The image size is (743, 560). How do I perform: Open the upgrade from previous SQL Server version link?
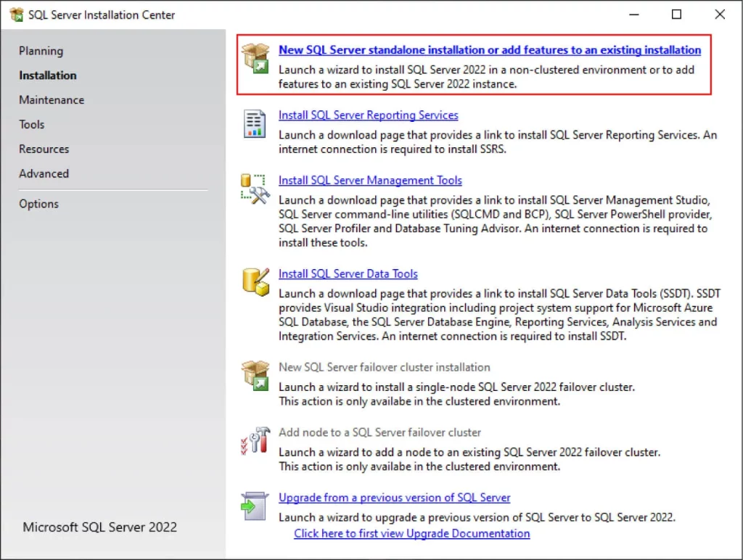click(x=394, y=498)
